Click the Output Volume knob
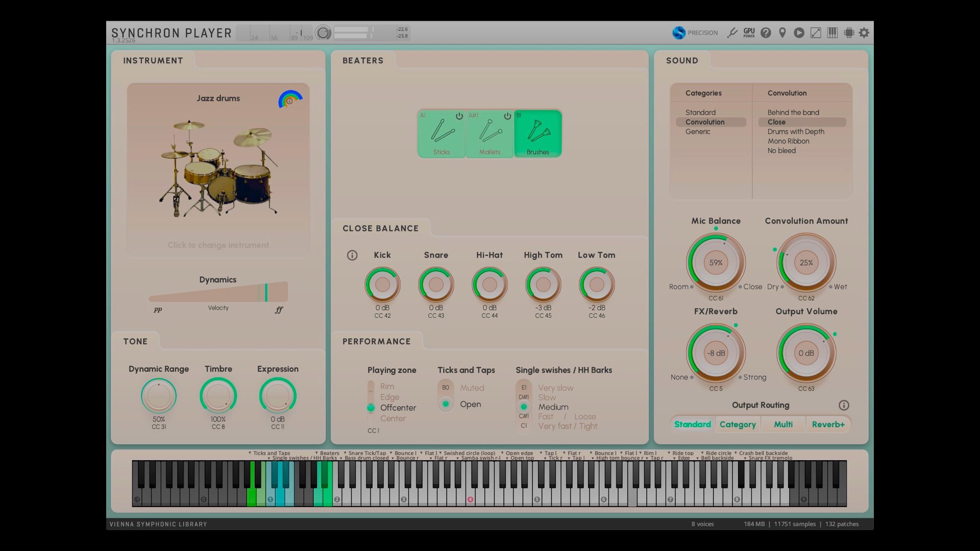980x551 pixels. click(806, 353)
